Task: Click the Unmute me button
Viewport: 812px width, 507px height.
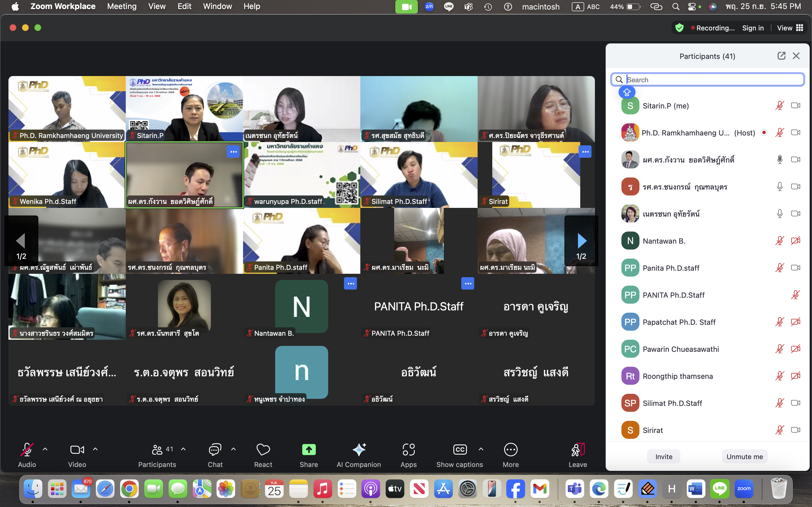Action: pos(744,456)
